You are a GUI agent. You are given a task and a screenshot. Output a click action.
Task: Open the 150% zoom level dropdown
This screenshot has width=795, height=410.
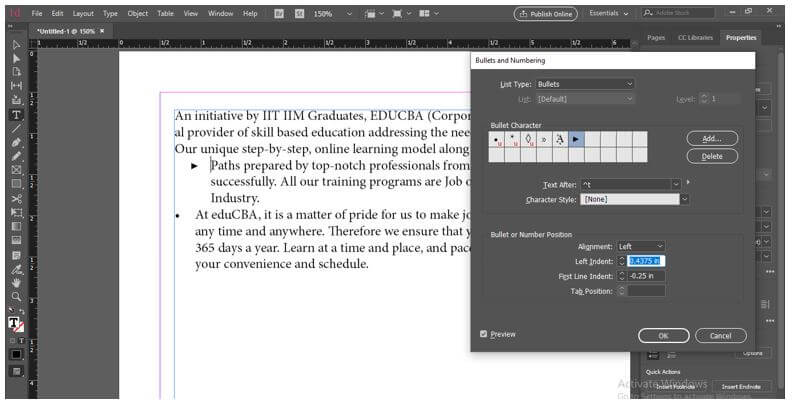348,14
